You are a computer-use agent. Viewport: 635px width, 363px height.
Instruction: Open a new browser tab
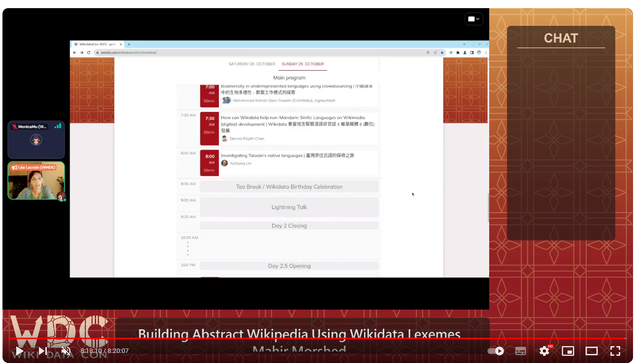(x=129, y=44)
